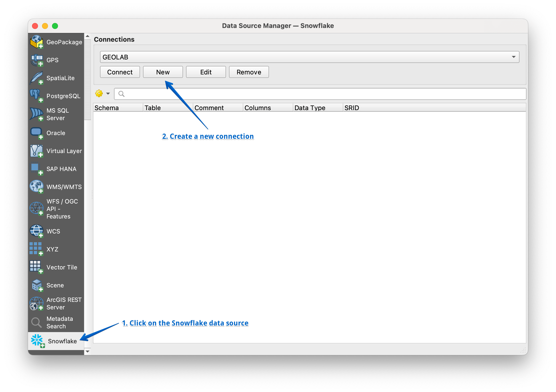Switch to the Oracle tab label

(x=56, y=133)
